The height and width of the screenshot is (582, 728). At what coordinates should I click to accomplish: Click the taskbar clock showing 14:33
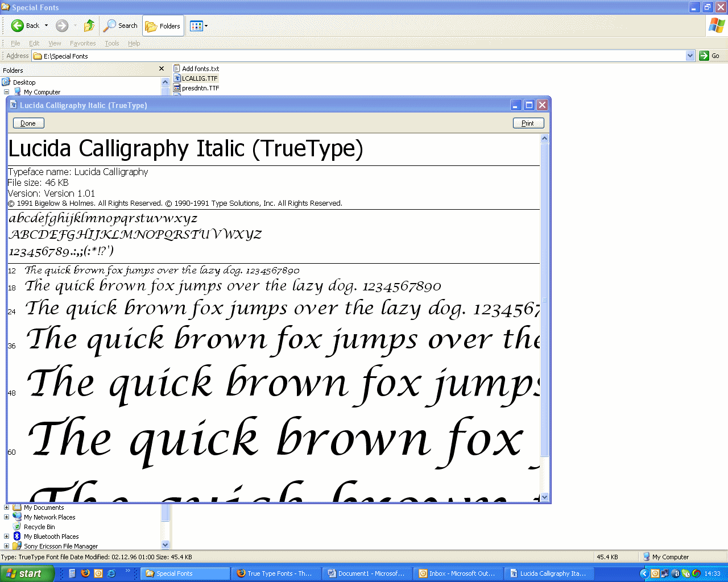(713, 573)
